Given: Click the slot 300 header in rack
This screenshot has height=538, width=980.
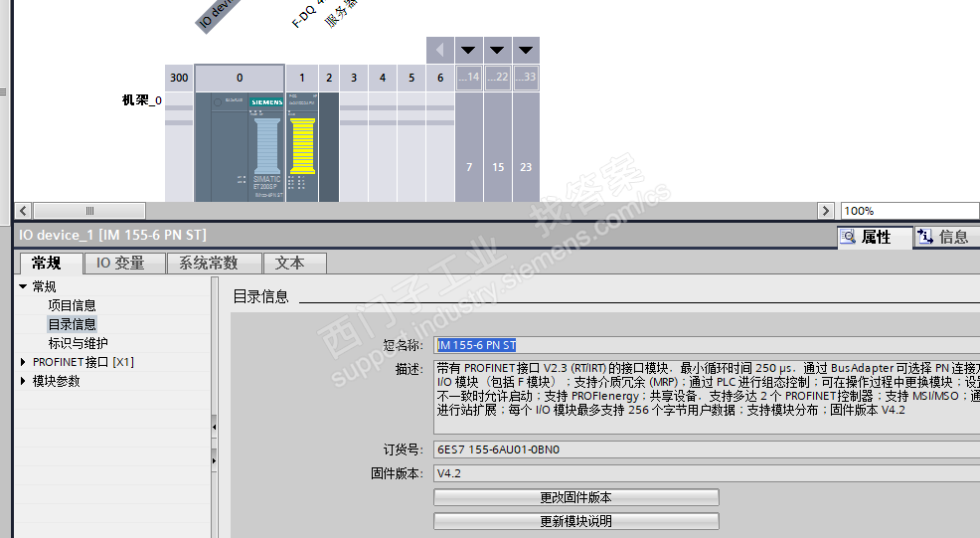Looking at the screenshot, I should 179,78.
